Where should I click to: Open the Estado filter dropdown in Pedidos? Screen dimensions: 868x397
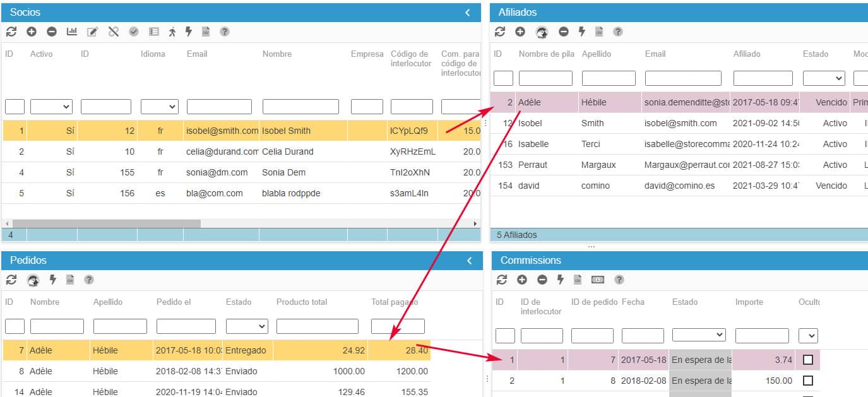246,326
